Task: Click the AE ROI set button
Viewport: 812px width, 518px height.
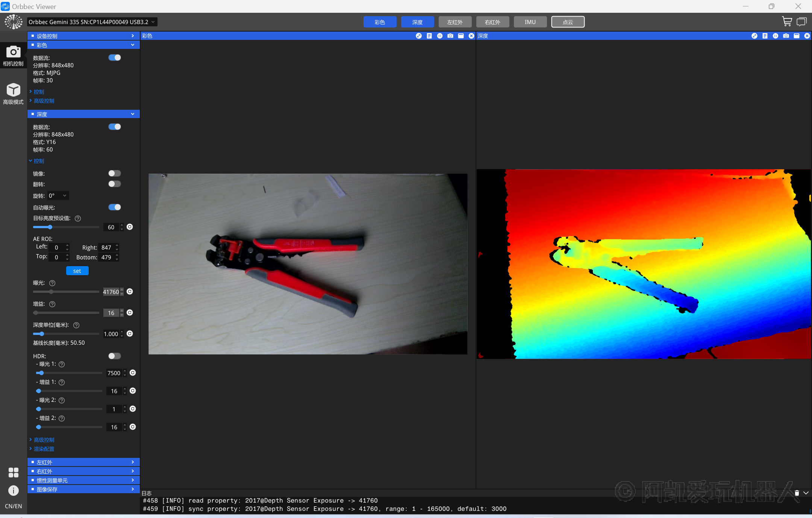Action: 77,271
